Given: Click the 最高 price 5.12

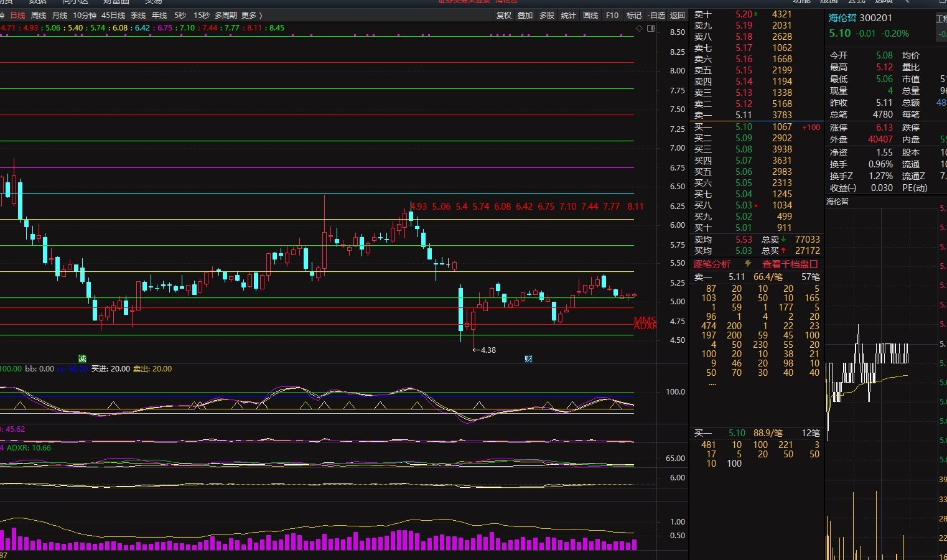Looking at the screenshot, I should click(884, 67).
